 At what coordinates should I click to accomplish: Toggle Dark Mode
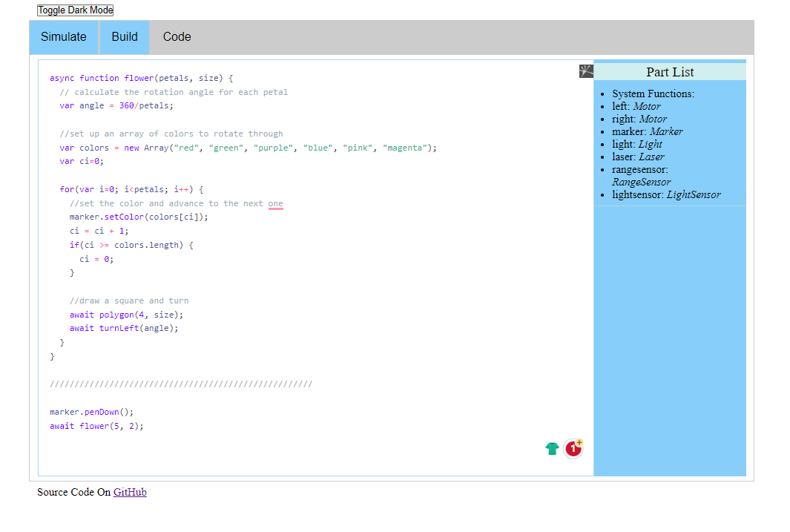[x=75, y=10]
